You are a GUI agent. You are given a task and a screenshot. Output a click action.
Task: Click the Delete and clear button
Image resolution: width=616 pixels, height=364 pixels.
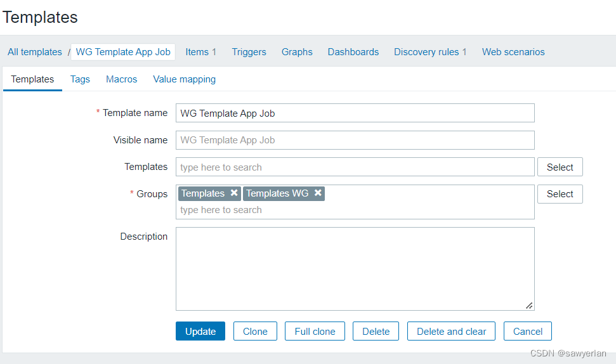(451, 331)
